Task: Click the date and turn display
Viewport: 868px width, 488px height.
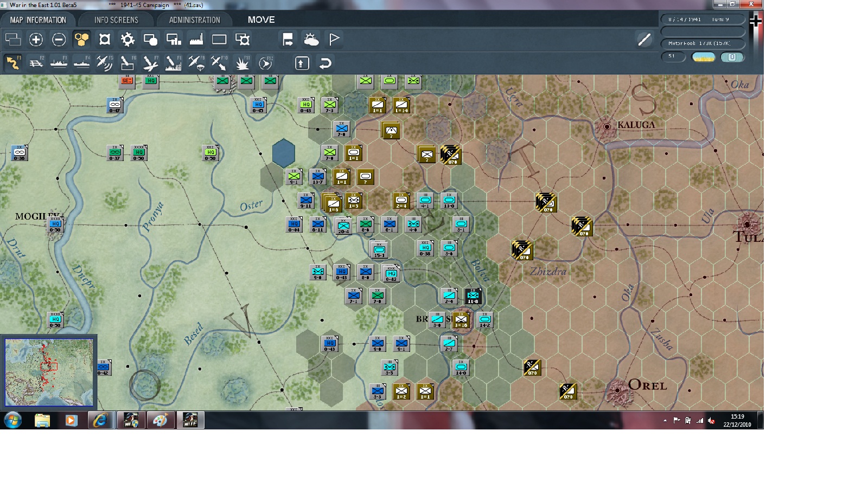Action: (703, 20)
